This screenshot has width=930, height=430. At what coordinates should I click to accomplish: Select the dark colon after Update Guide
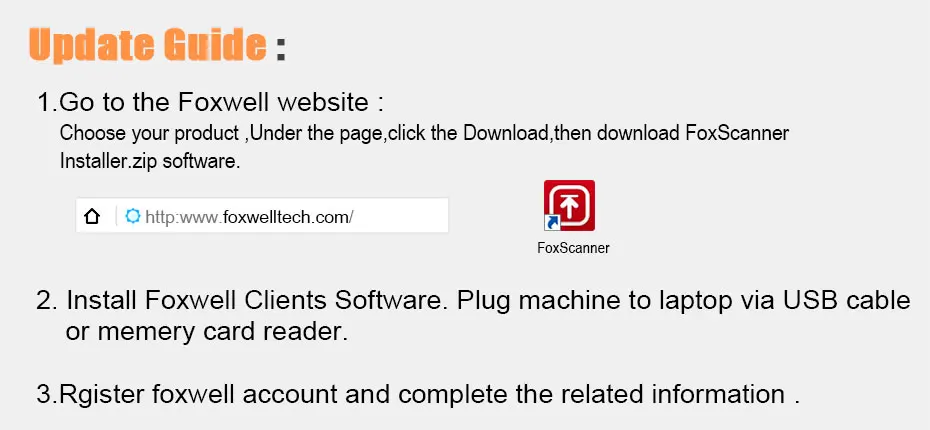tap(281, 49)
